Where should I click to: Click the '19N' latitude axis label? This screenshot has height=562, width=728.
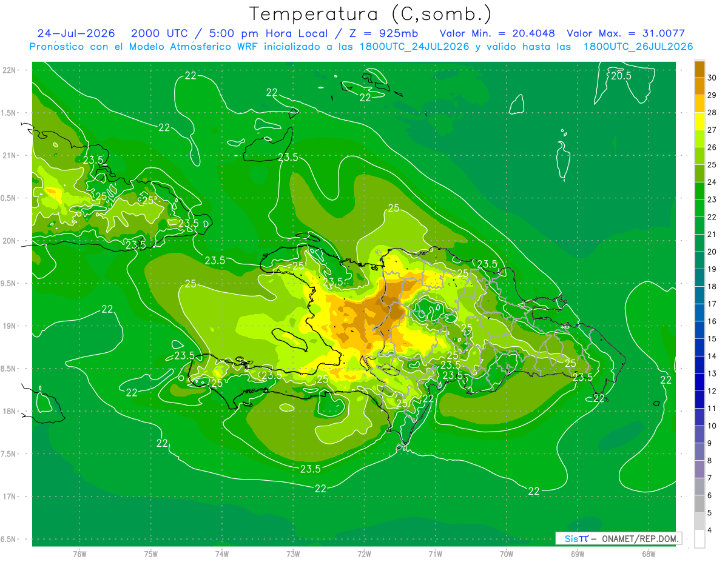(x=8, y=326)
